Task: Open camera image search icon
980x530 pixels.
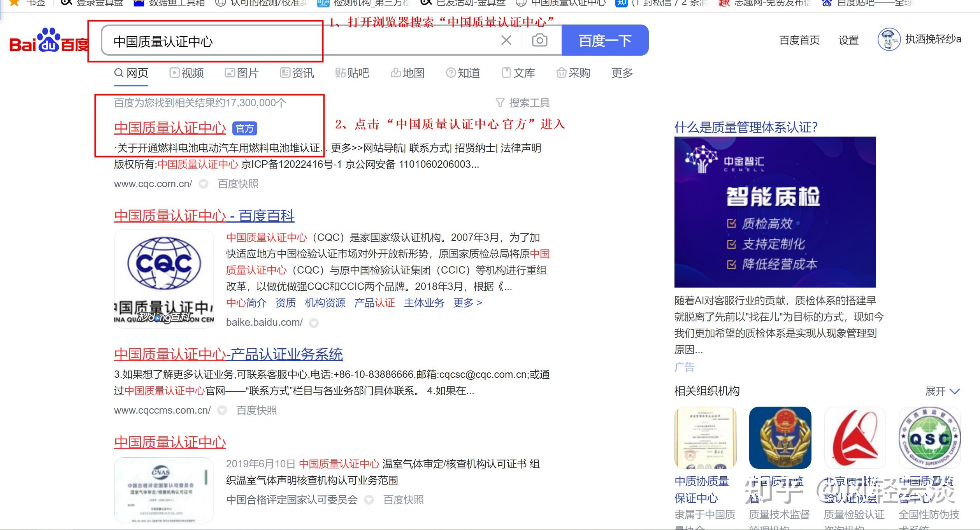Action: [x=539, y=40]
